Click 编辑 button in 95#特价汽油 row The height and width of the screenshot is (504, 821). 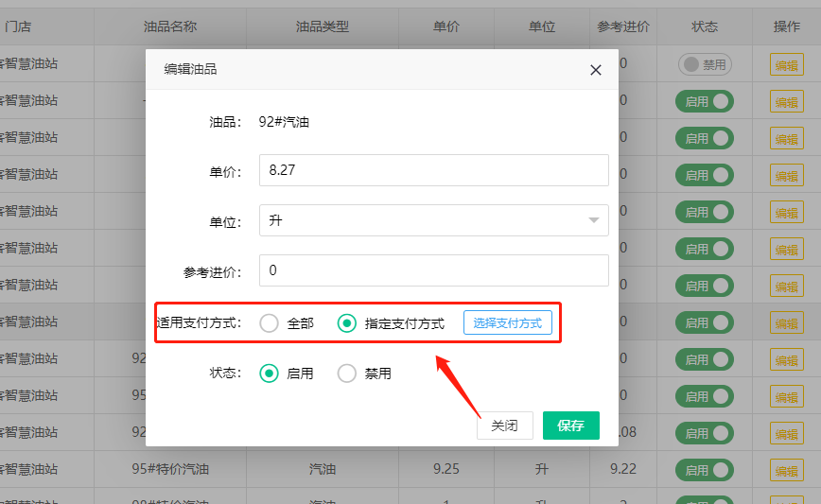point(786,471)
